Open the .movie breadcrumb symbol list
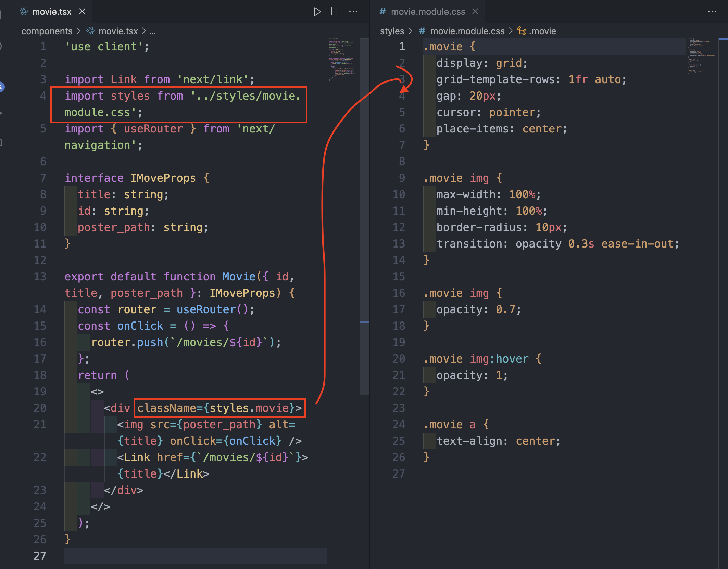Viewport: 728px width, 569px height. tap(542, 31)
